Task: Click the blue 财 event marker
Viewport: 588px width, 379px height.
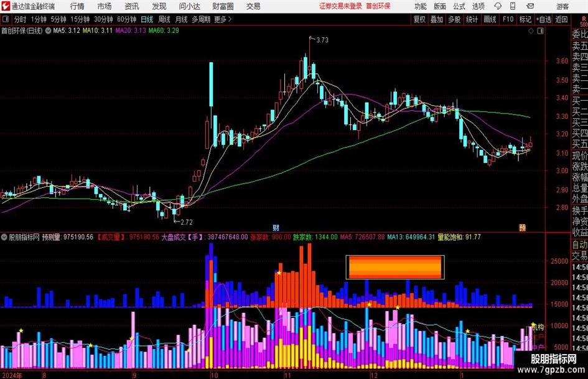Action: tap(276, 228)
